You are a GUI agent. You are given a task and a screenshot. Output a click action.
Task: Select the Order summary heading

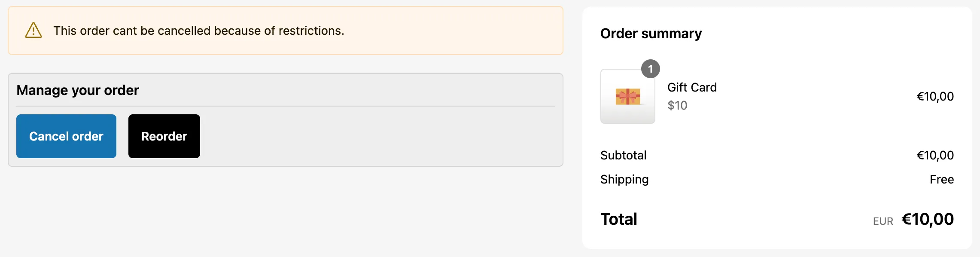(x=651, y=34)
